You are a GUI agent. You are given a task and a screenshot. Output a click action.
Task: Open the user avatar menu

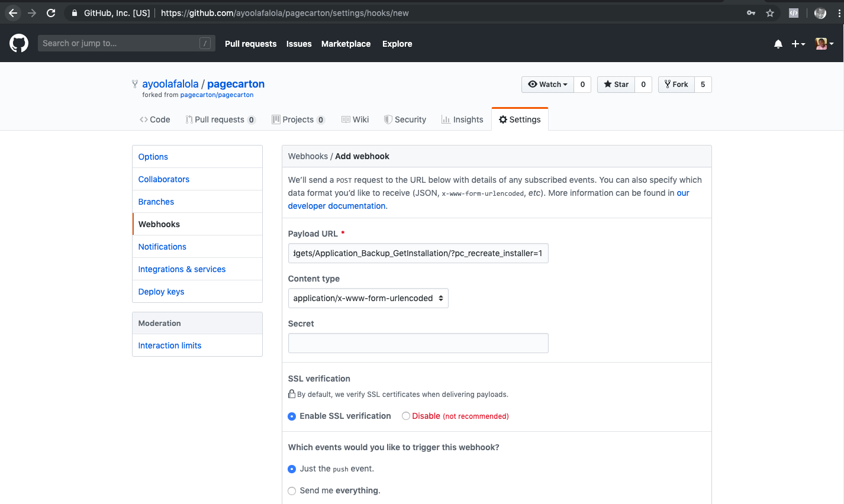pyautogui.click(x=824, y=44)
